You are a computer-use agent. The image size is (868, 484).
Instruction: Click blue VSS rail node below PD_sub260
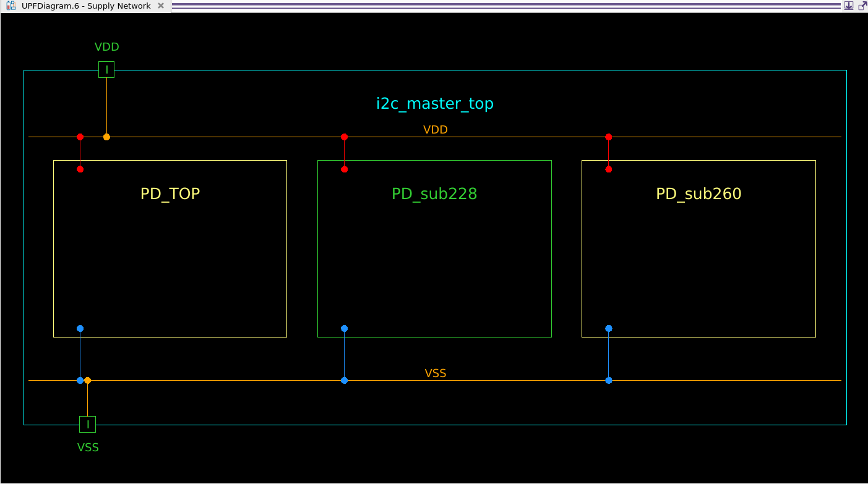pyautogui.click(x=609, y=380)
